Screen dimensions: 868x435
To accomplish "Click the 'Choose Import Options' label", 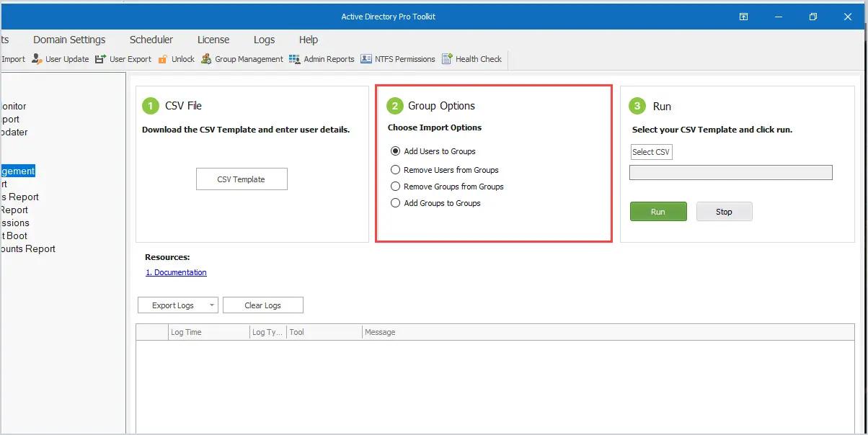I will click(x=435, y=127).
